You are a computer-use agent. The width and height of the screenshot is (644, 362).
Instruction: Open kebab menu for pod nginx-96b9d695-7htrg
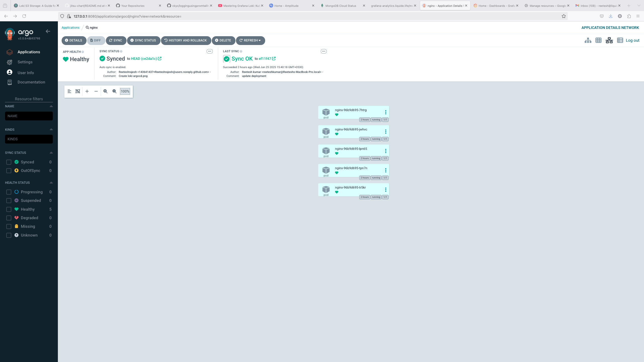click(386, 112)
